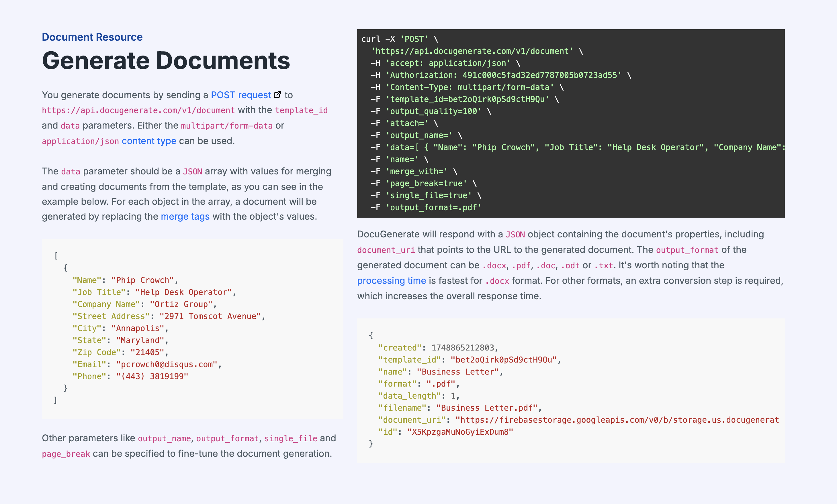
Task: Click the JSON inline code badge
Action: click(x=192, y=171)
